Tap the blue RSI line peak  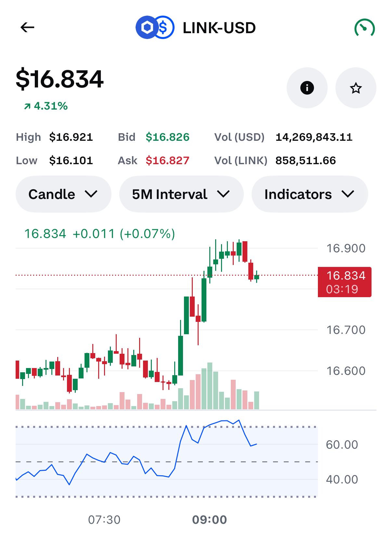click(x=239, y=420)
